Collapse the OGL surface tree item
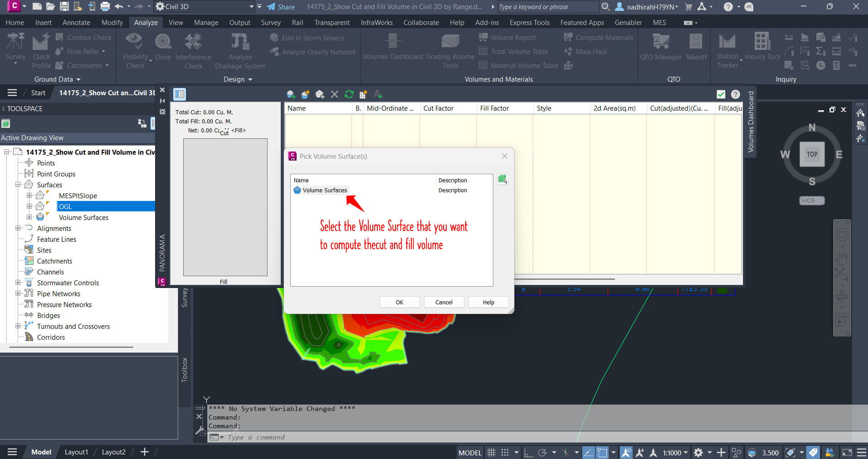This screenshot has width=868, height=459. click(29, 206)
